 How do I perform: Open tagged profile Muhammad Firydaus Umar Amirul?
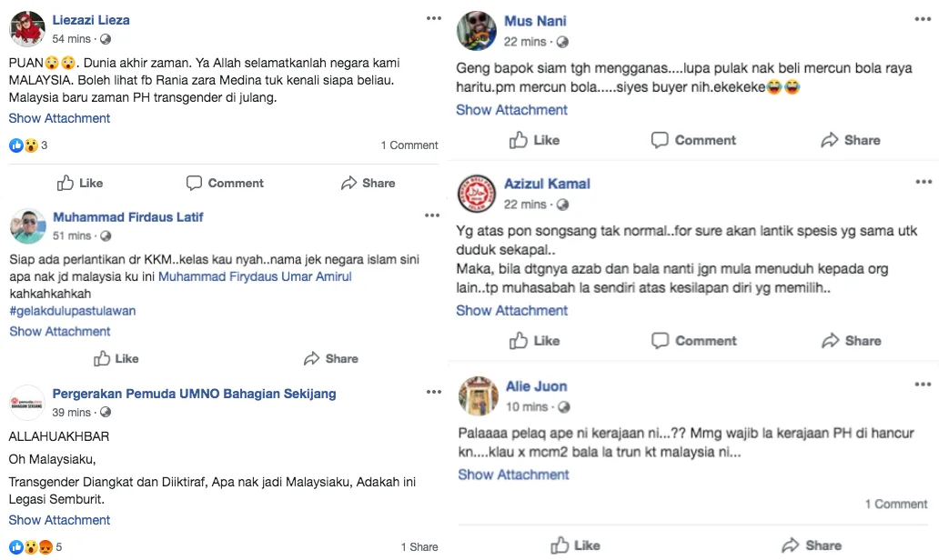(x=255, y=276)
